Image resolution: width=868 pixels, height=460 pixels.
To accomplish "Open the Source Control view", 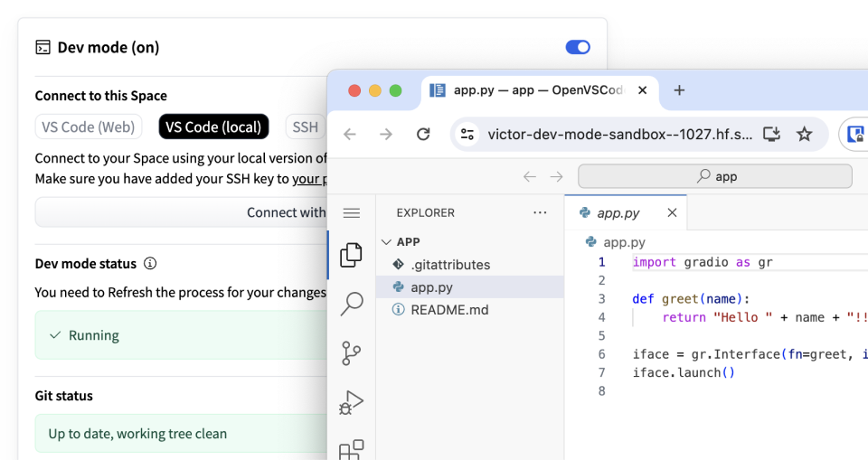I will tap(352, 352).
